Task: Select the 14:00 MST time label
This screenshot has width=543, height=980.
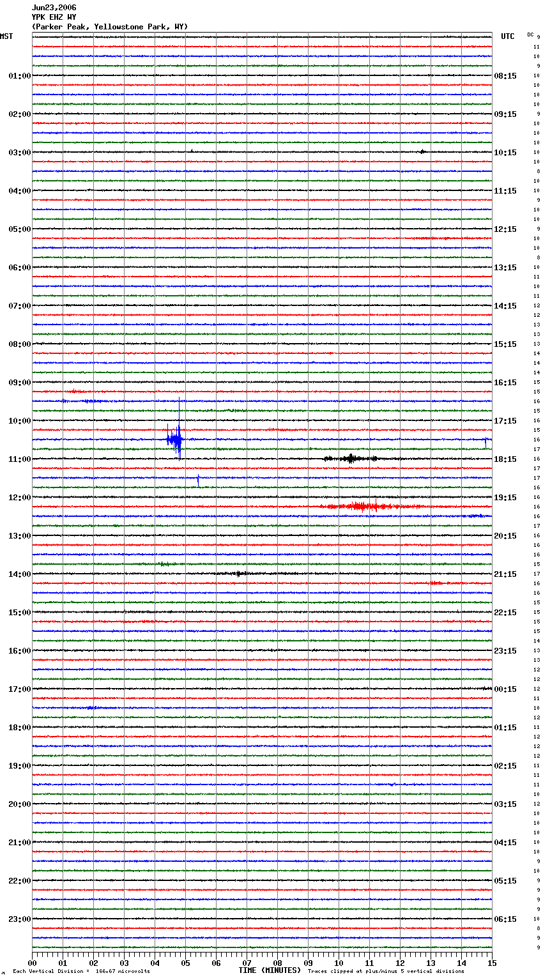Action: point(20,574)
